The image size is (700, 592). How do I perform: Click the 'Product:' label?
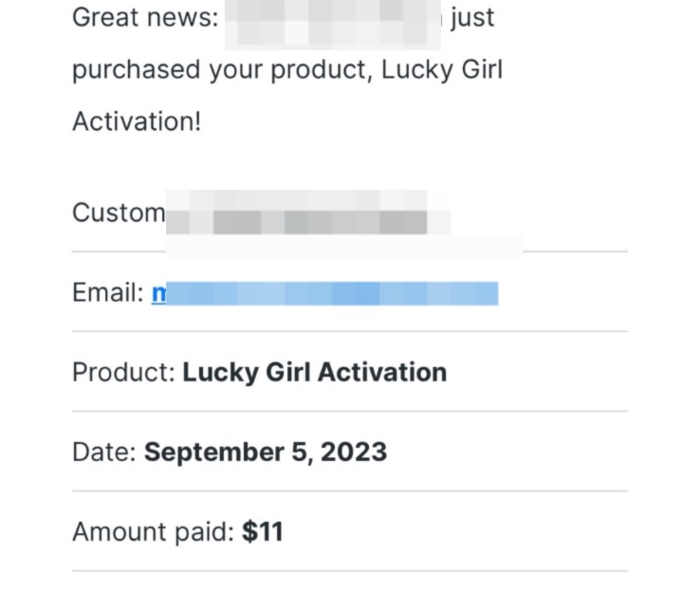pyautogui.click(x=123, y=372)
